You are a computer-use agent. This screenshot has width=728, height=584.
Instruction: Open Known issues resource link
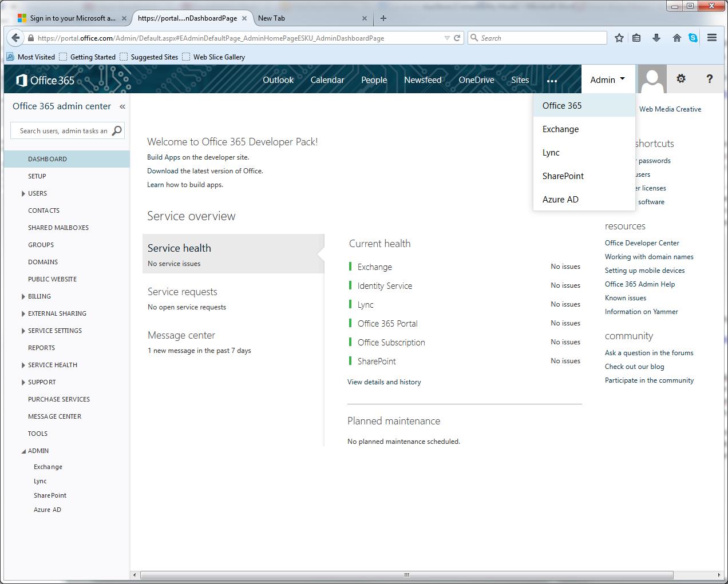tap(626, 298)
